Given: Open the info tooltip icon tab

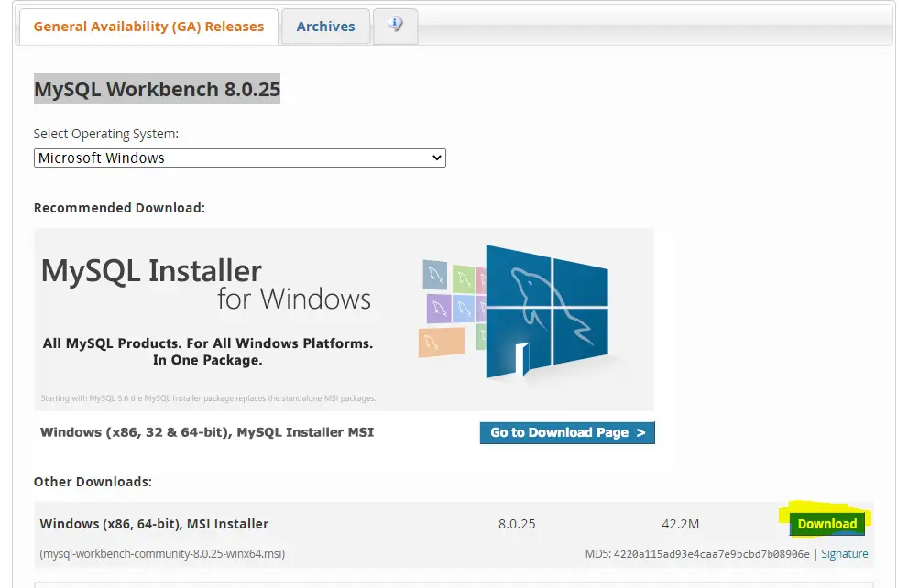Looking at the screenshot, I should coord(395,26).
